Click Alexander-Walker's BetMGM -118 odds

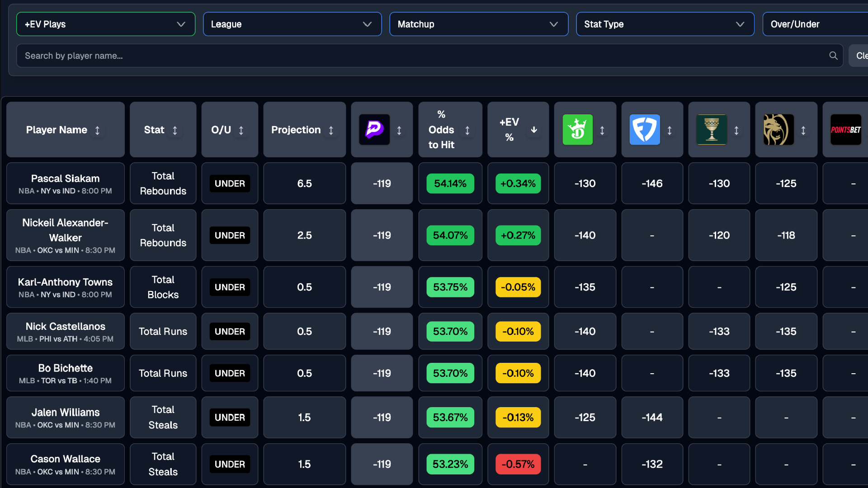click(786, 235)
